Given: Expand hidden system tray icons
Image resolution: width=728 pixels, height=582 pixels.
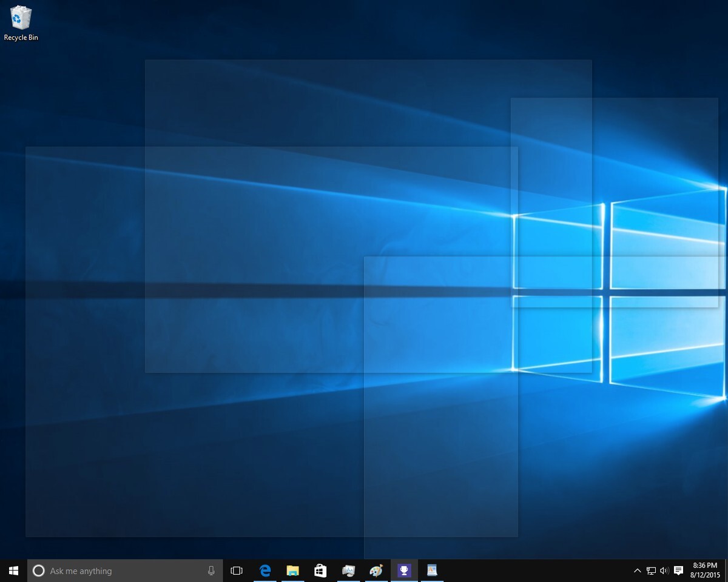Looking at the screenshot, I should [x=637, y=570].
